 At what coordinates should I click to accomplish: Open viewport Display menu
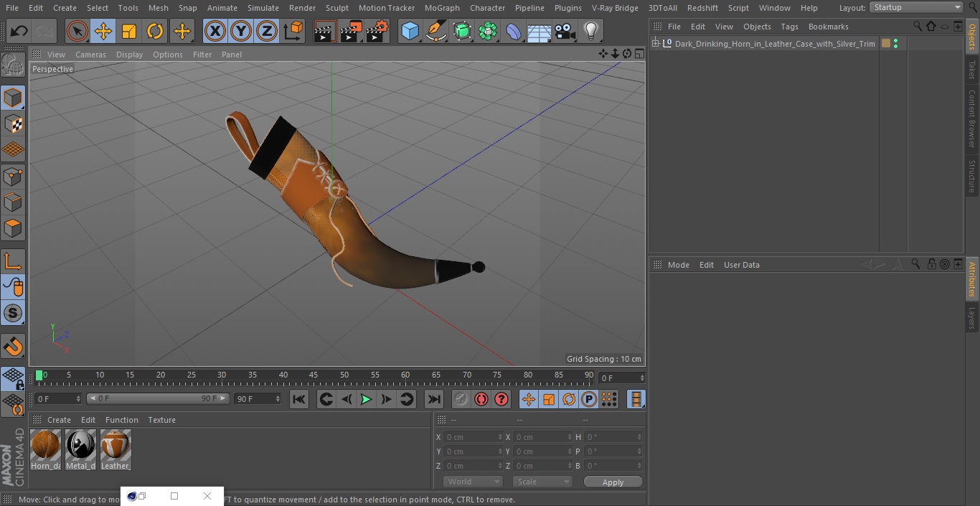129,55
